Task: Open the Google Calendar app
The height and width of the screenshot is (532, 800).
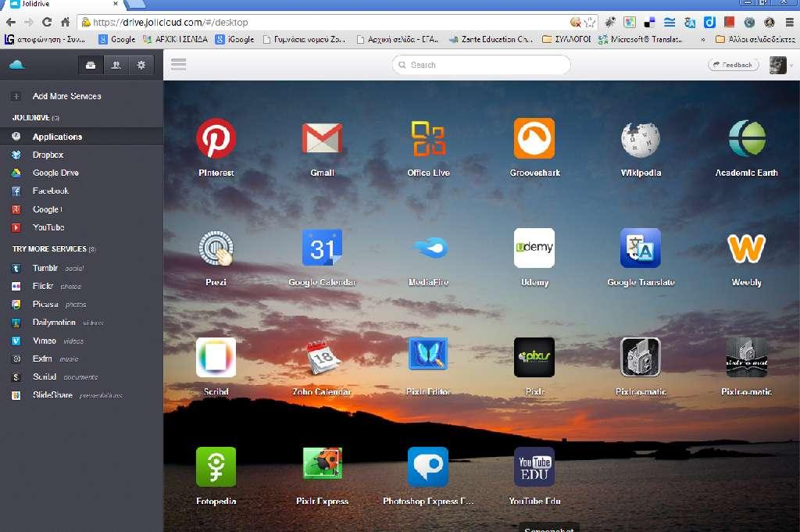Action: tap(322, 248)
